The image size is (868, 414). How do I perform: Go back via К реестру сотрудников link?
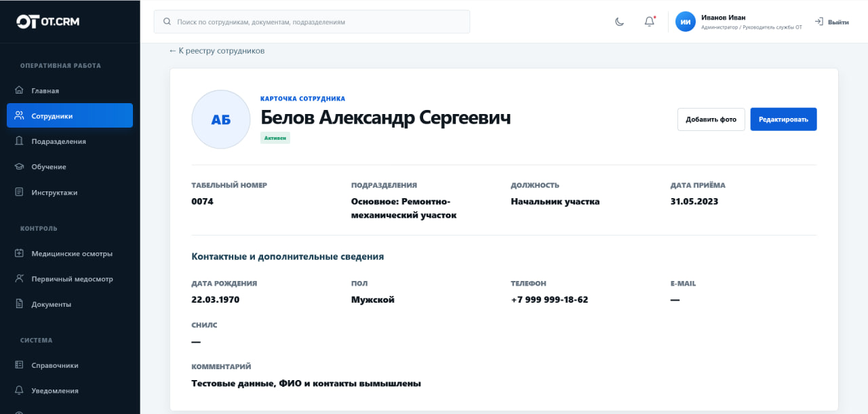(x=216, y=51)
